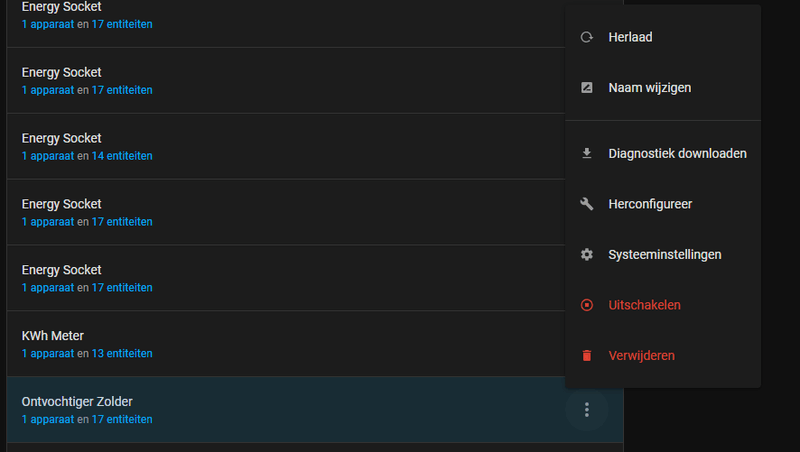This screenshot has height=452, width=800.
Task: Choose Naam wijzigen menu entry
Action: coord(649,88)
